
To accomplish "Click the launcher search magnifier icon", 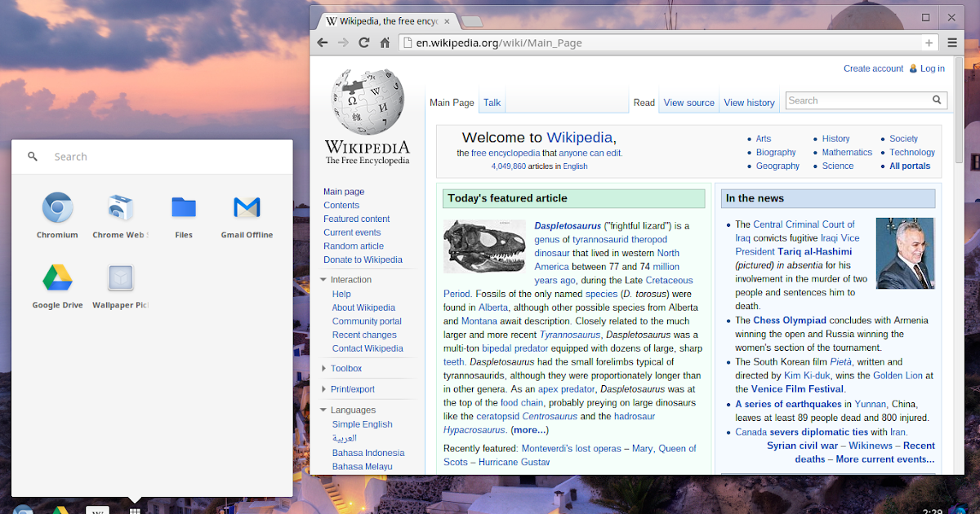I will point(33,157).
